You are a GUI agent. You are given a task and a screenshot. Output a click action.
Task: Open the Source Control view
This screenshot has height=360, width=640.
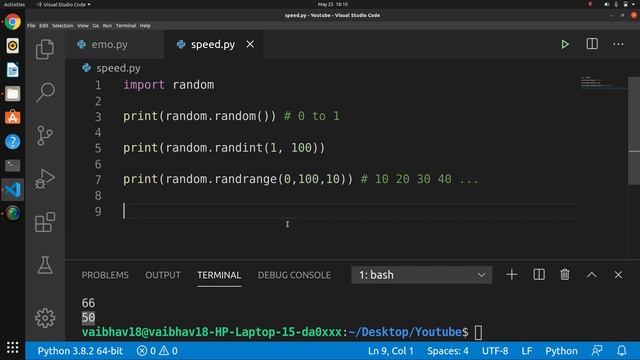coord(45,136)
